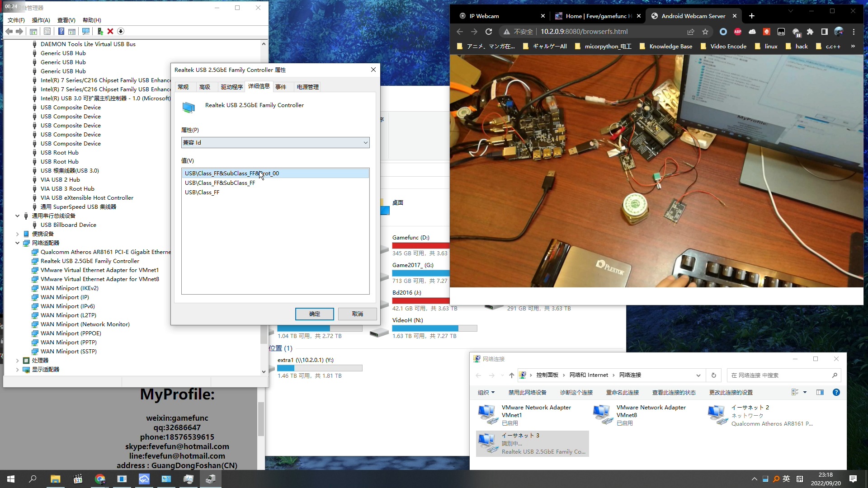The width and height of the screenshot is (868, 488).
Task: Switch to the 驱动程序 tab
Action: (x=231, y=87)
